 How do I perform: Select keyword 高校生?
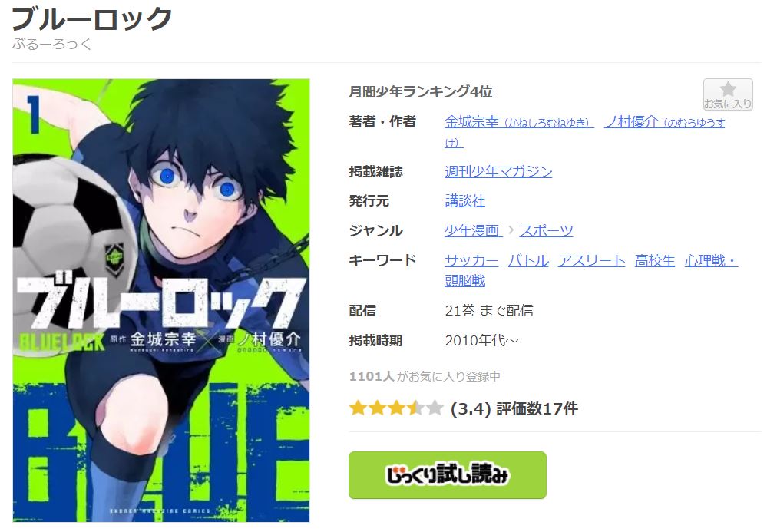pyautogui.click(x=654, y=260)
